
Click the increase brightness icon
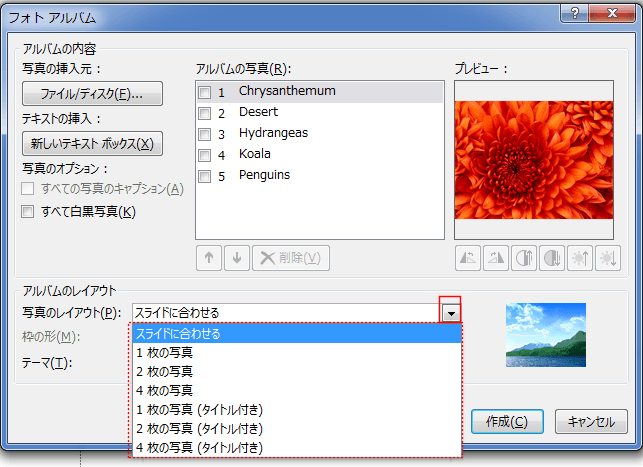coord(580,258)
